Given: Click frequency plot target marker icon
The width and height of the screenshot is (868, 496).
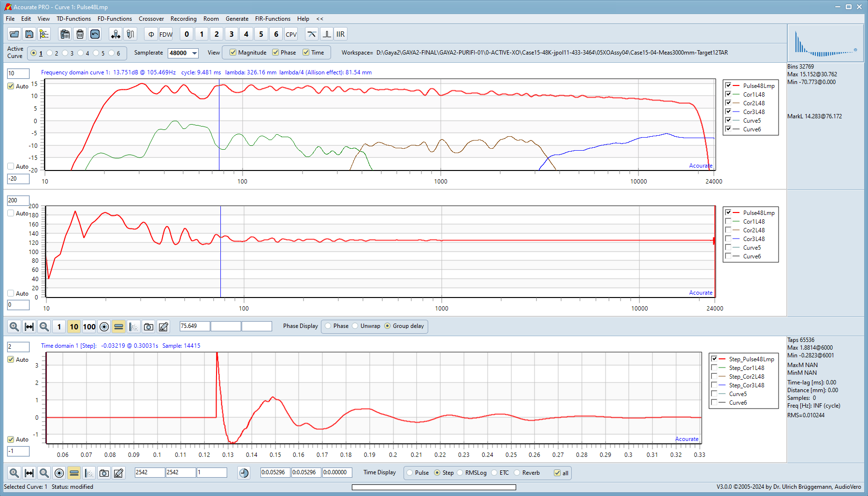Looking at the screenshot, I should tap(104, 327).
